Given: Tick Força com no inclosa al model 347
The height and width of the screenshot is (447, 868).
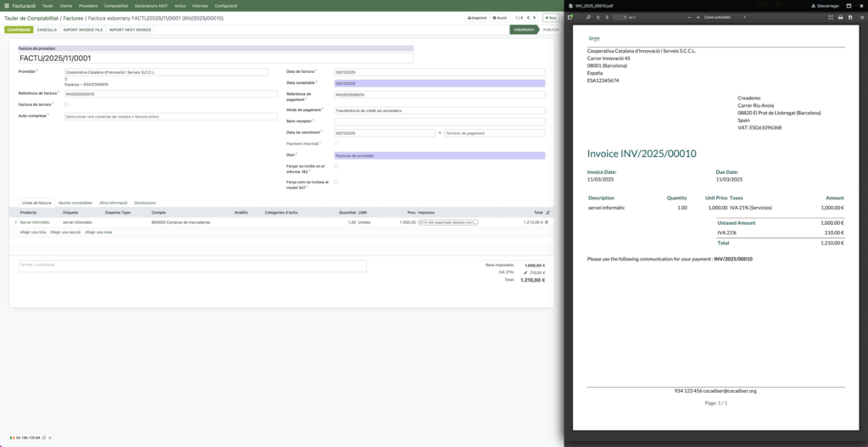Looking at the screenshot, I should [x=336, y=182].
